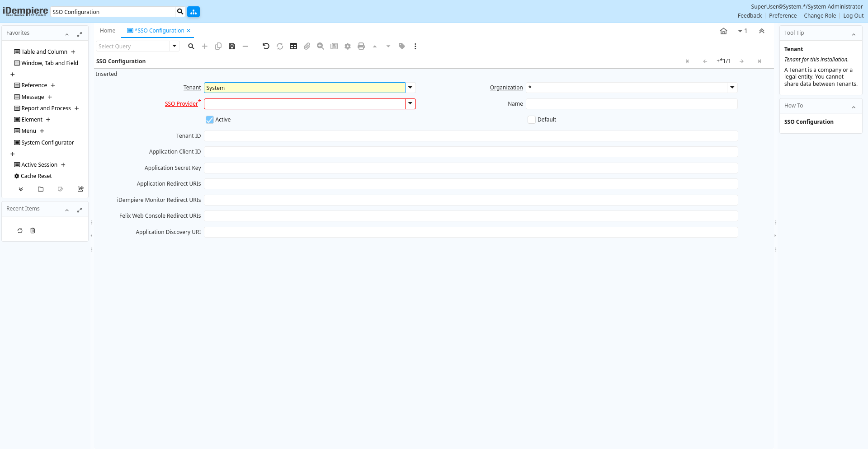Open Table and Column from Favorites
Screen dimensions: 868x449
44,52
